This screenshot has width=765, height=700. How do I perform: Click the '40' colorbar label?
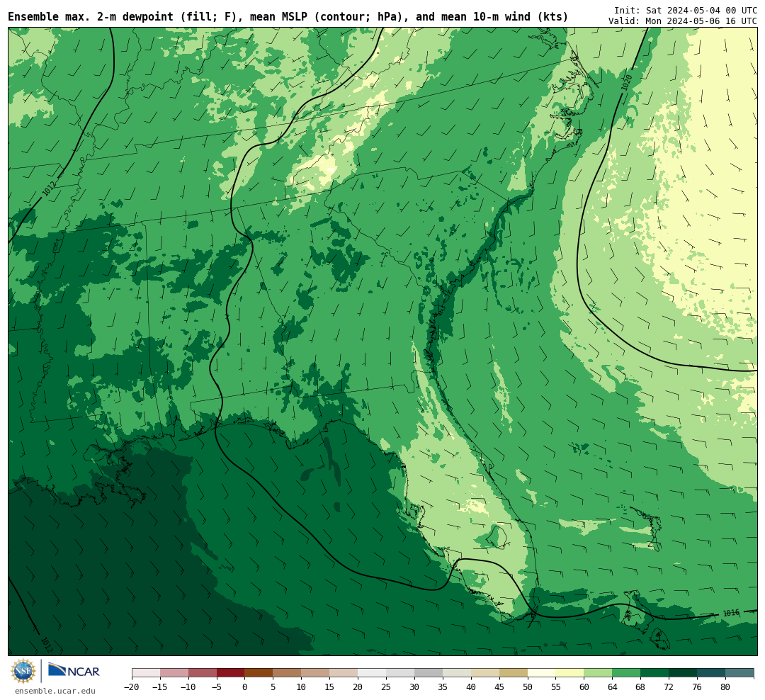(x=471, y=687)
